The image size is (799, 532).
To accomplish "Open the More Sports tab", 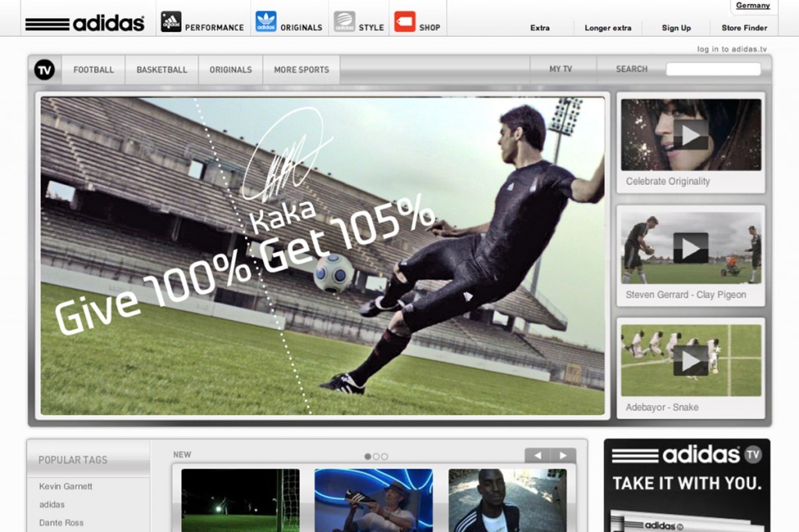I will tap(301, 69).
